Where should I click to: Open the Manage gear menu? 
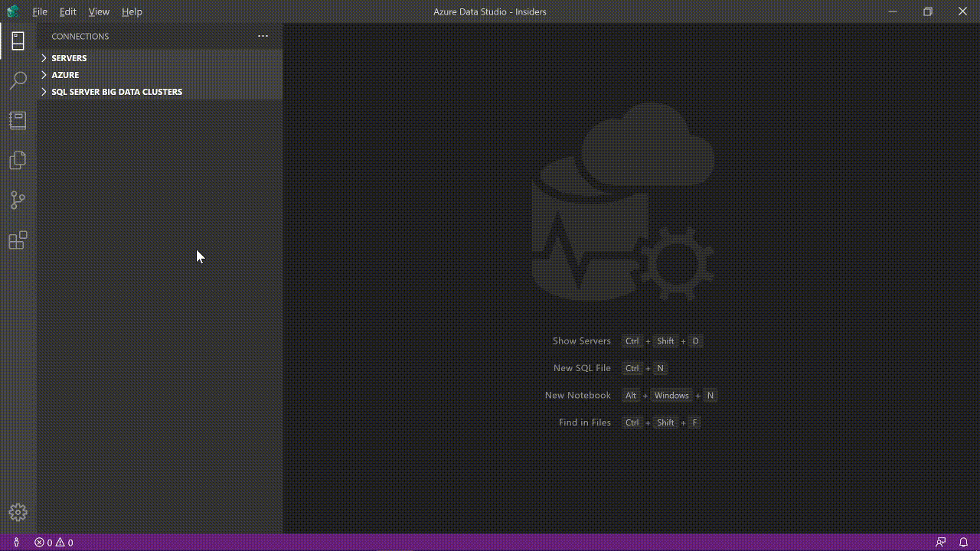tap(18, 512)
